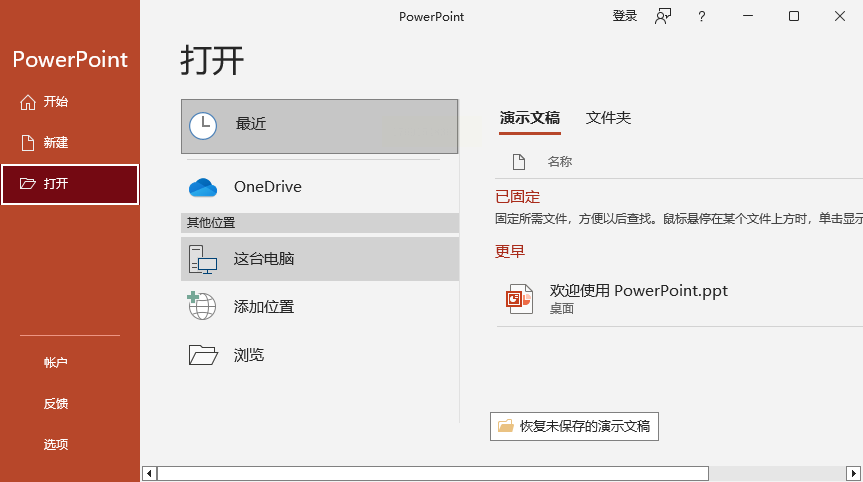Open the 浏览 folder browse icon
The width and height of the screenshot is (863, 482).
203,355
